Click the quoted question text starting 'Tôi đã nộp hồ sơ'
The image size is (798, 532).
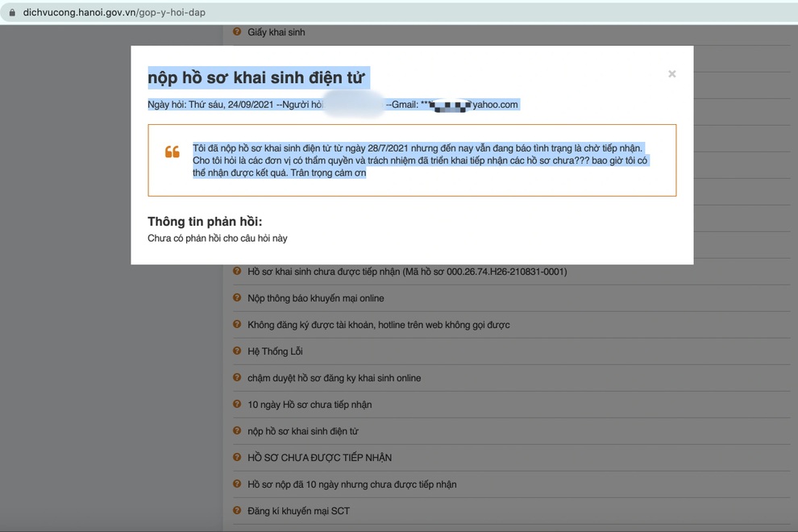[x=420, y=160]
